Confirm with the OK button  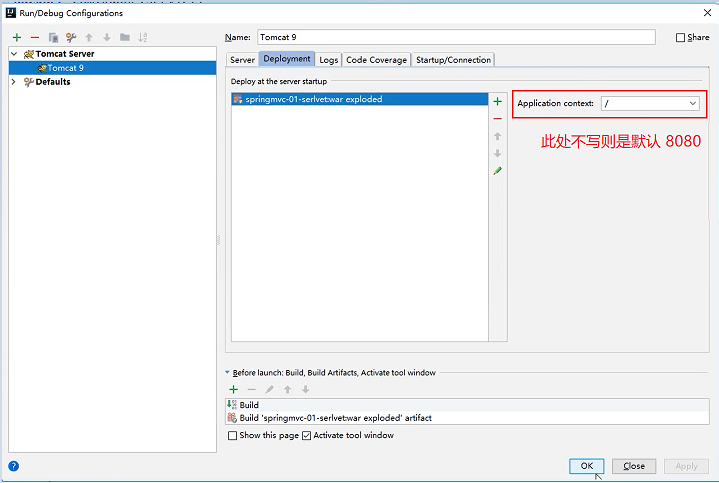[586, 466]
